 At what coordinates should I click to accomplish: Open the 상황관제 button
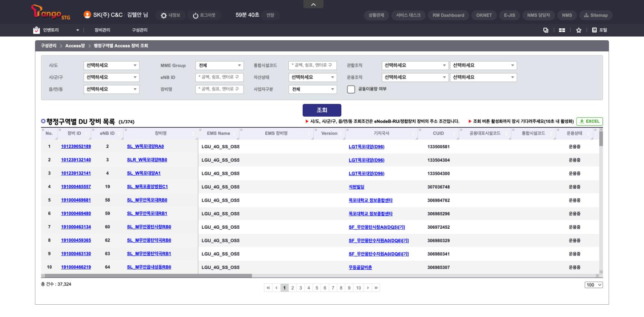[x=376, y=15]
